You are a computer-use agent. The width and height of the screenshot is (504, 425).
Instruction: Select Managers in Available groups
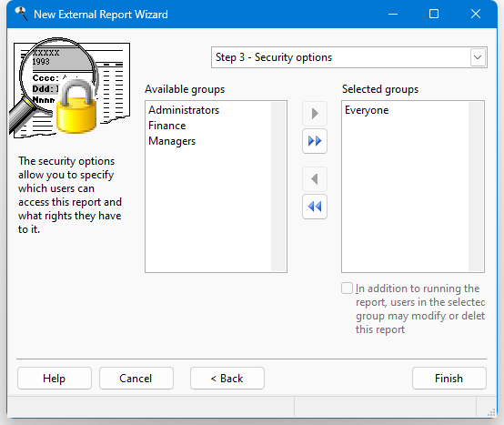(x=172, y=141)
